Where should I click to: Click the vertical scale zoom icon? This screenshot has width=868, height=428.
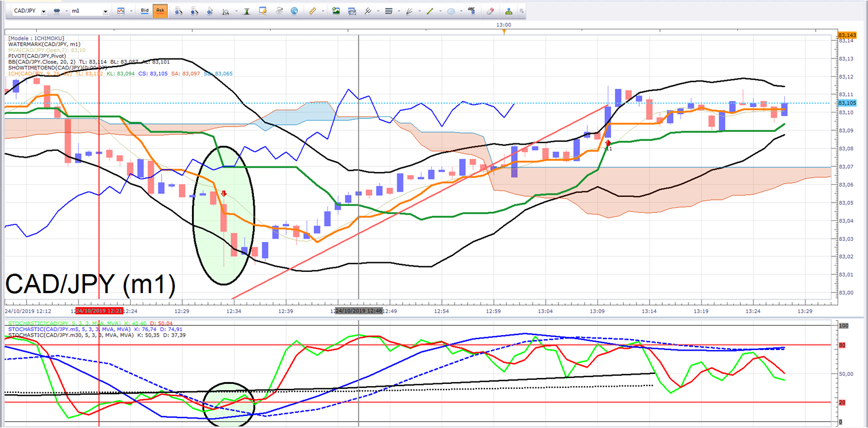coord(226,11)
